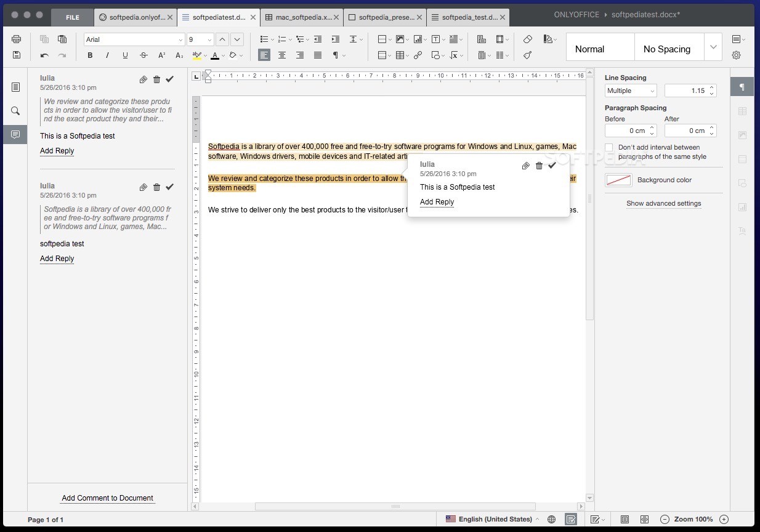Open the FILE menu tab
This screenshot has width=760, height=532.
coord(73,17)
